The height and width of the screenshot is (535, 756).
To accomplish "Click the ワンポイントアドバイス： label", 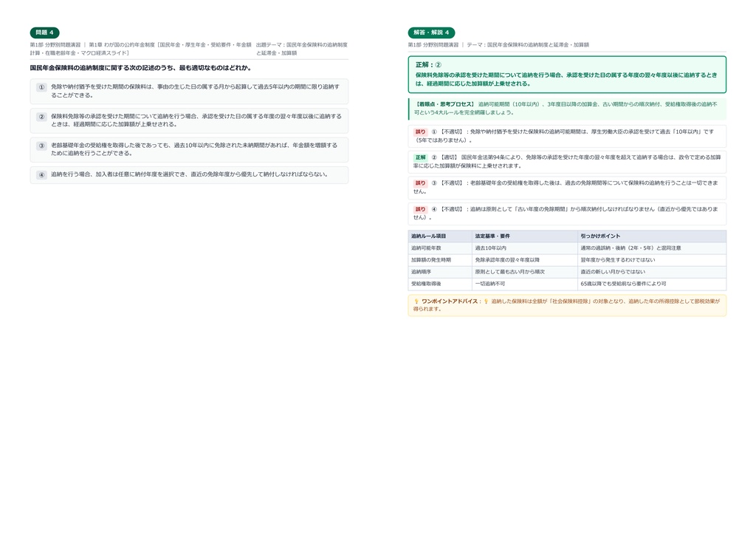I will (451, 301).
